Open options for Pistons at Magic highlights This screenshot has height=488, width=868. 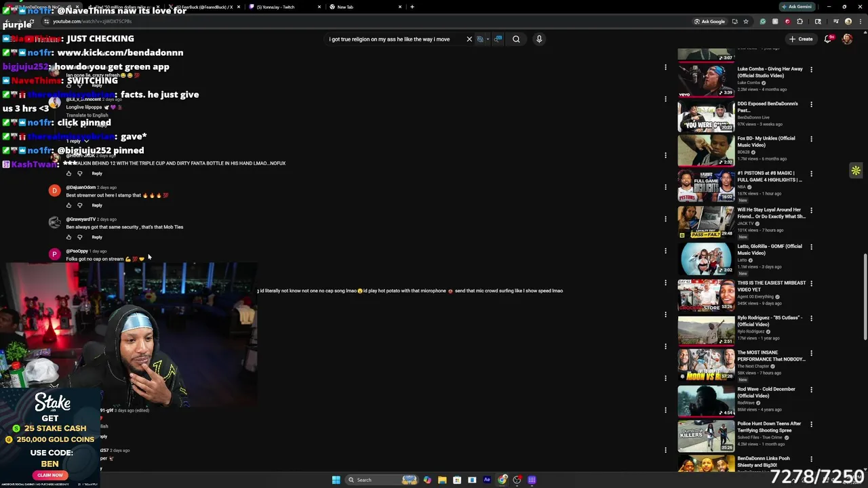click(x=811, y=174)
